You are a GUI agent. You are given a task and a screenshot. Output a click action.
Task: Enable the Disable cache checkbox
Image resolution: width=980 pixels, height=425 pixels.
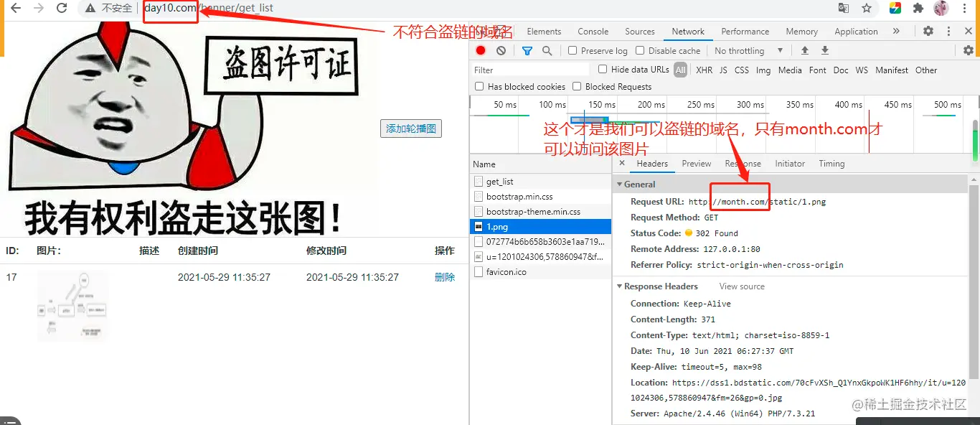click(640, 51)
